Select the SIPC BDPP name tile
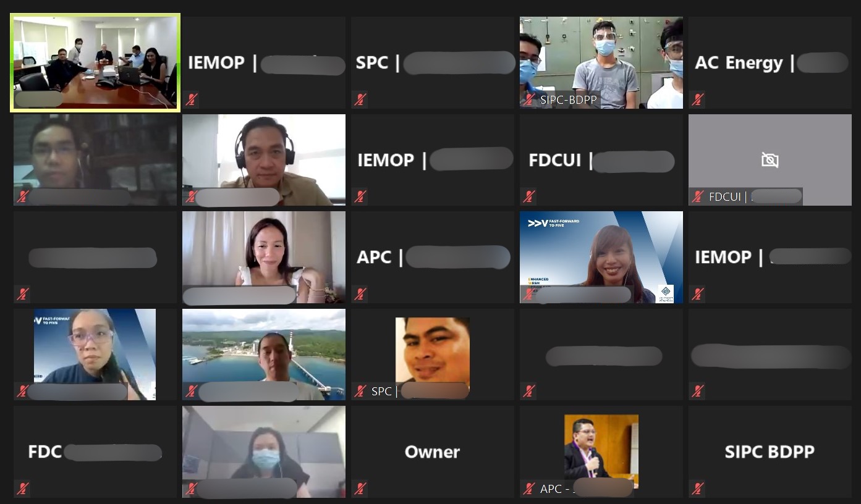Screen dimensions: 861x504 tap(770, 451)
